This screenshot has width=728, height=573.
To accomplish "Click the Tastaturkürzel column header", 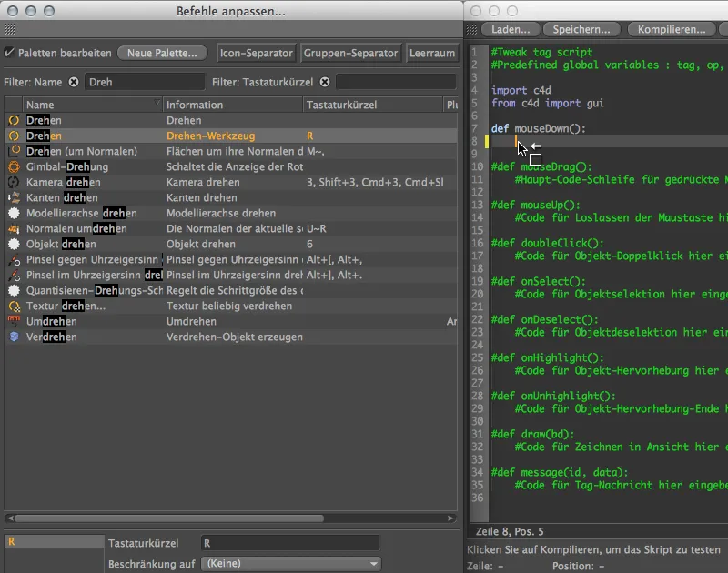I will (x=372, y=105).
